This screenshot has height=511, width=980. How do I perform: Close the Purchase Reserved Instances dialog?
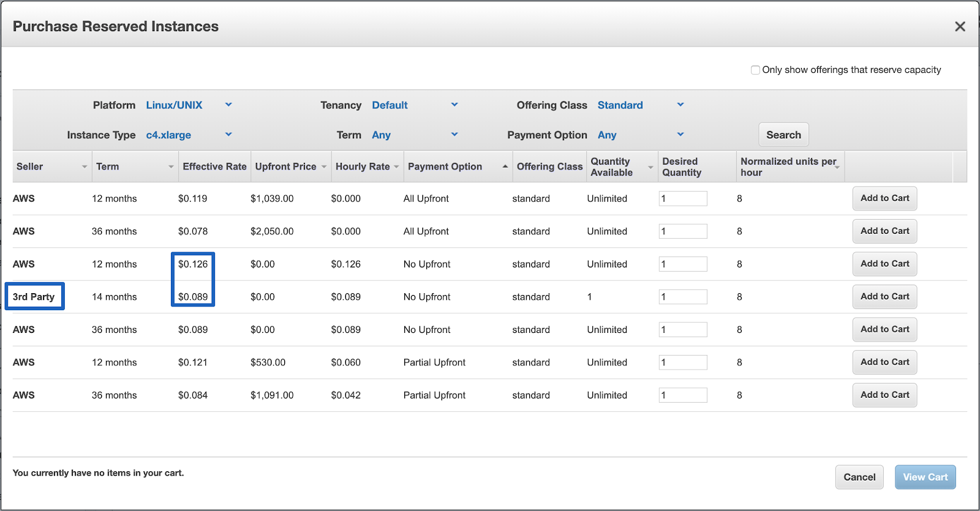960,26
